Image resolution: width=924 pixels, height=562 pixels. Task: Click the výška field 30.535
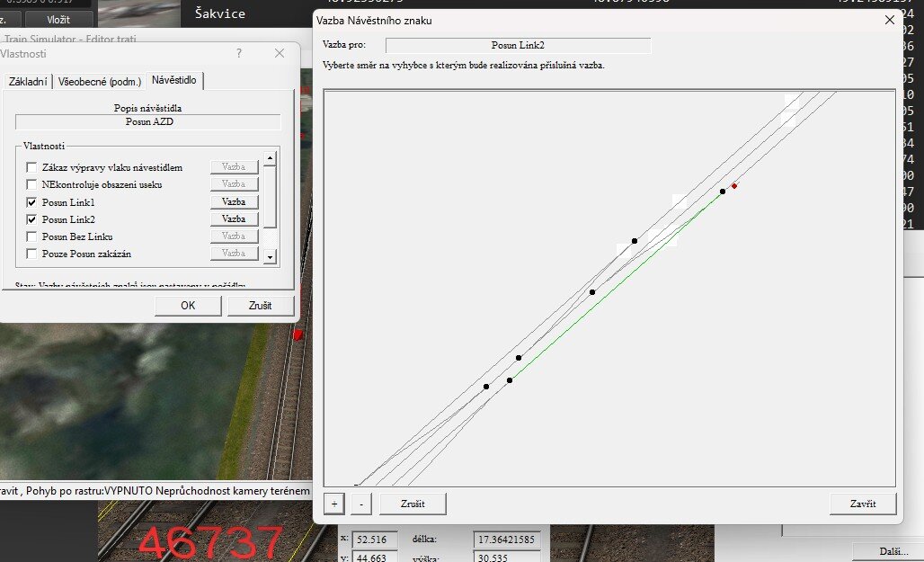point(507,558)
